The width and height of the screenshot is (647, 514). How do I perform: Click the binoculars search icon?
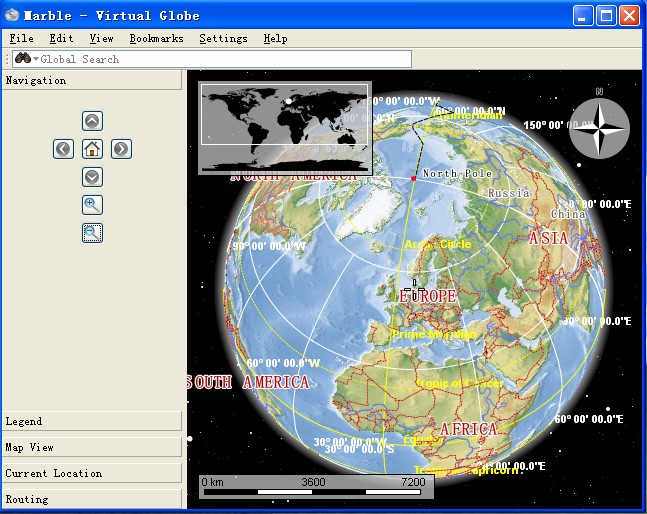[x=23, y=59]
